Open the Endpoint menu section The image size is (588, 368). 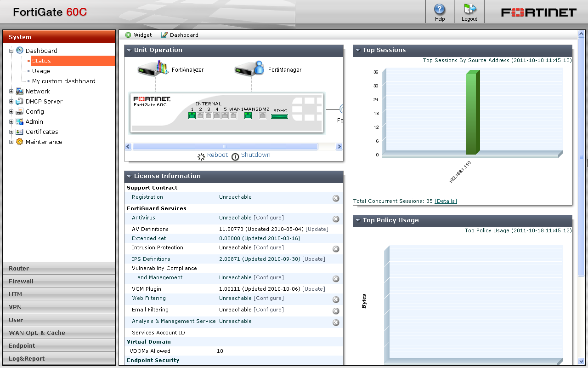pyautogui.click(x=59, y=345)
